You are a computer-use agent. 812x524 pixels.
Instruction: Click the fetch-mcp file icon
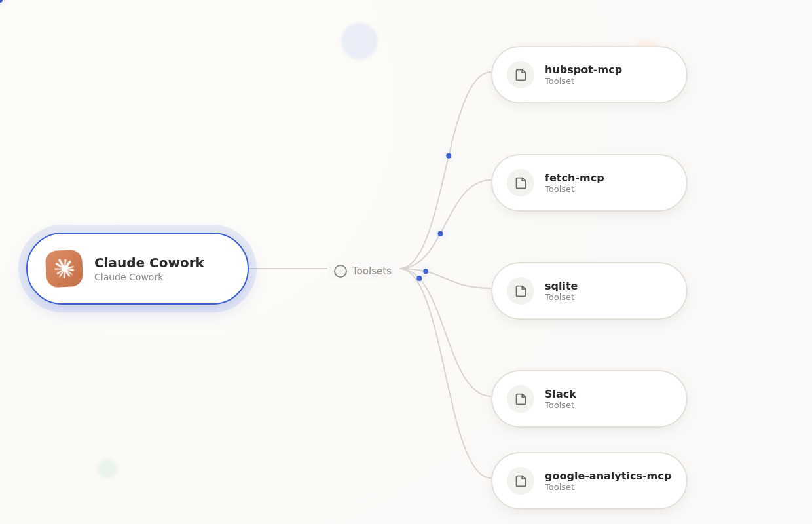coord(521,183)
